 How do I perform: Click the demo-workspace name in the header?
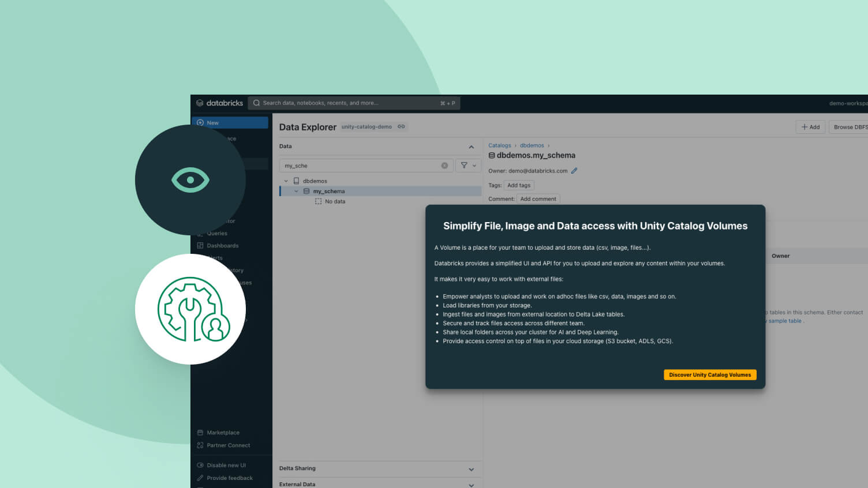pyautogui.click(x=848, y=103)
